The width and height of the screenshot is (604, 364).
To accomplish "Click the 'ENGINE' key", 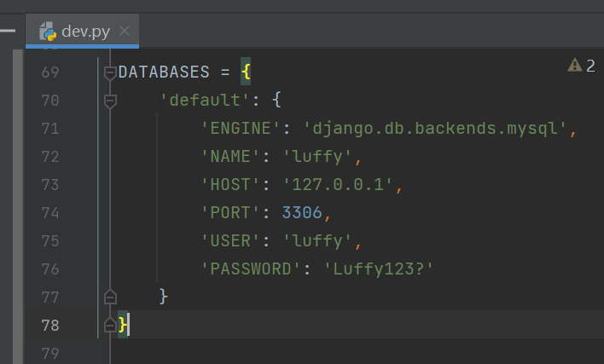I will point(240,129).
